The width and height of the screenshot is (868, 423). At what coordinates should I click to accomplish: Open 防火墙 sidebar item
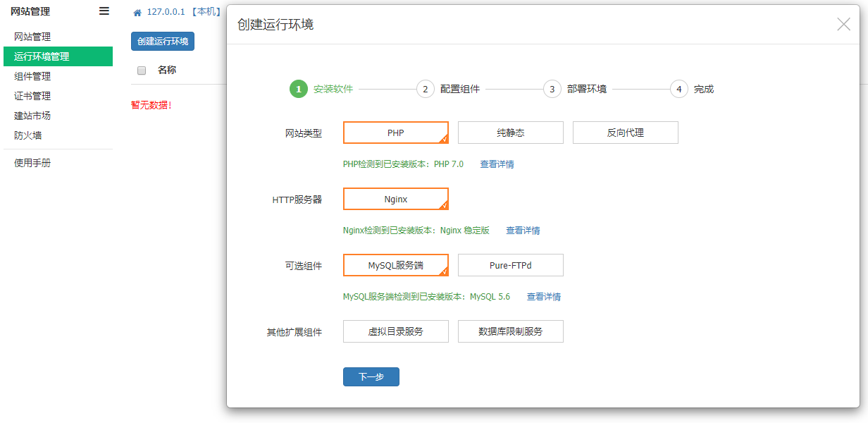pos(58,135)
